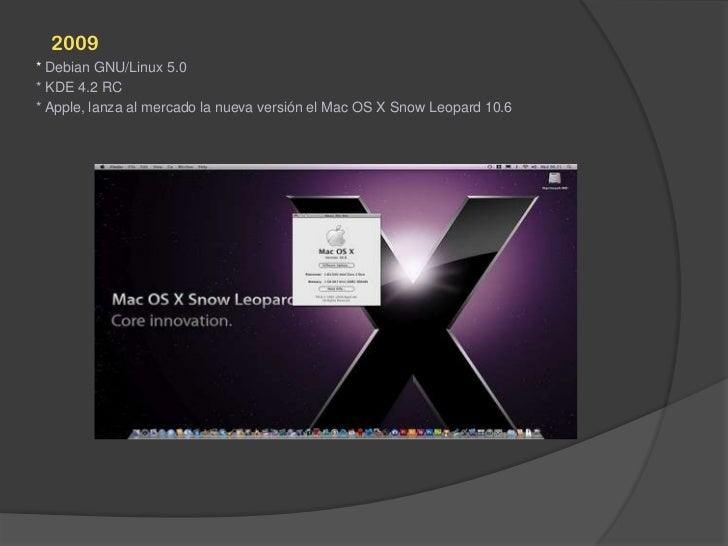
Task: Select the Macintosh HD desktop icon
Action: 555,181
